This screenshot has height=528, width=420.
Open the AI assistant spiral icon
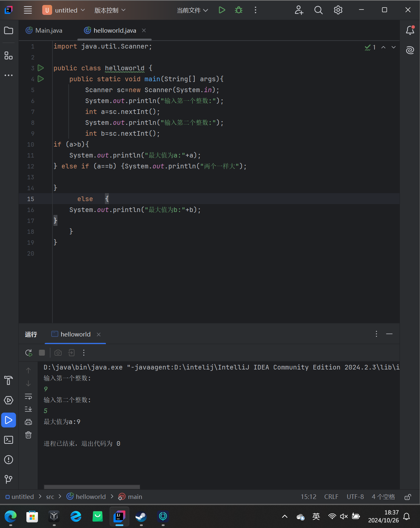tap(410, 50)
